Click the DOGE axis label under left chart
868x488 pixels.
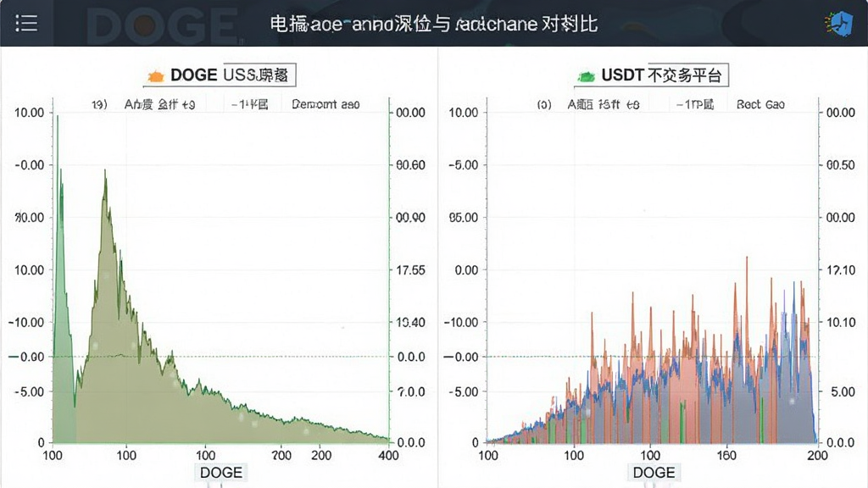tap(221, 472)
